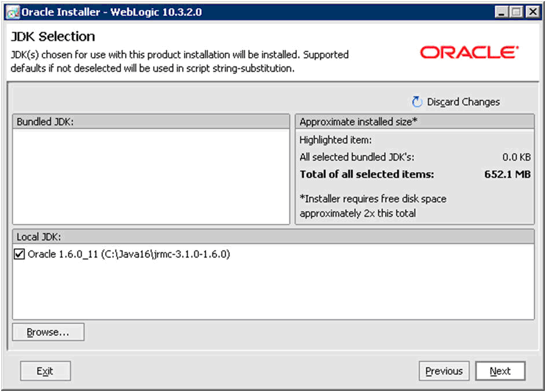Image resolution: width=546 pixels, height=392 pixels.
Task: Minimize the Oracle Installer window
Action: (x=501, y=12)
